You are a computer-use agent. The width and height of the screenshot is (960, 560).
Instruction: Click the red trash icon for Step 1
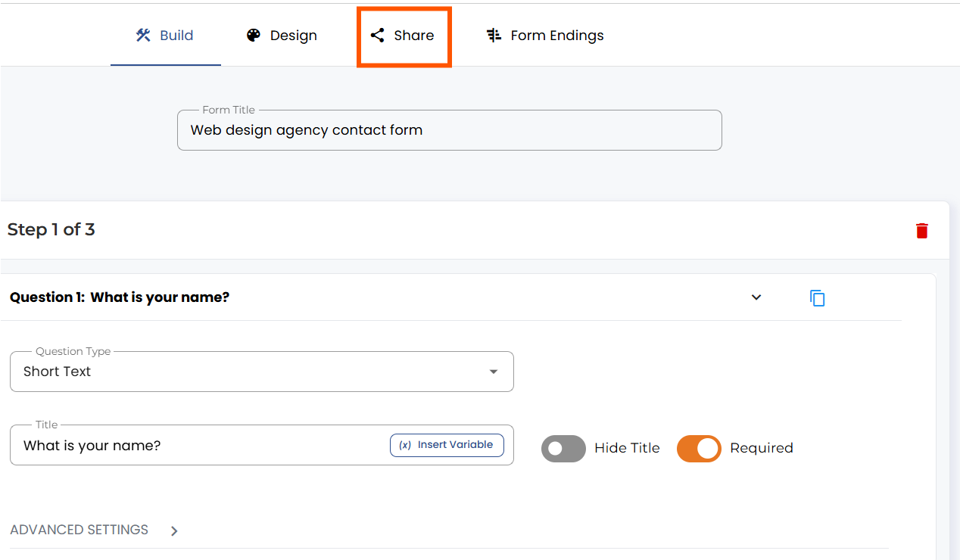pos(921,231)
